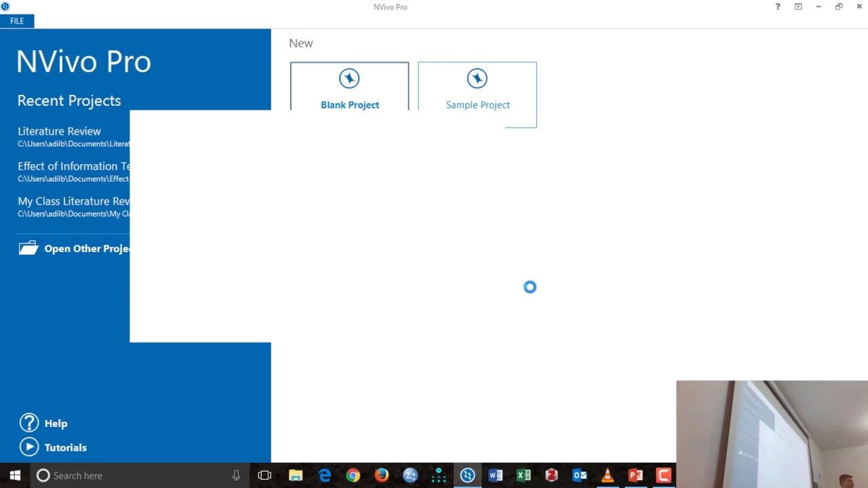This screenshot has width=868, height=488.
Task: Click the NVivo taskbar icon
Action: (x=467, y=475)
